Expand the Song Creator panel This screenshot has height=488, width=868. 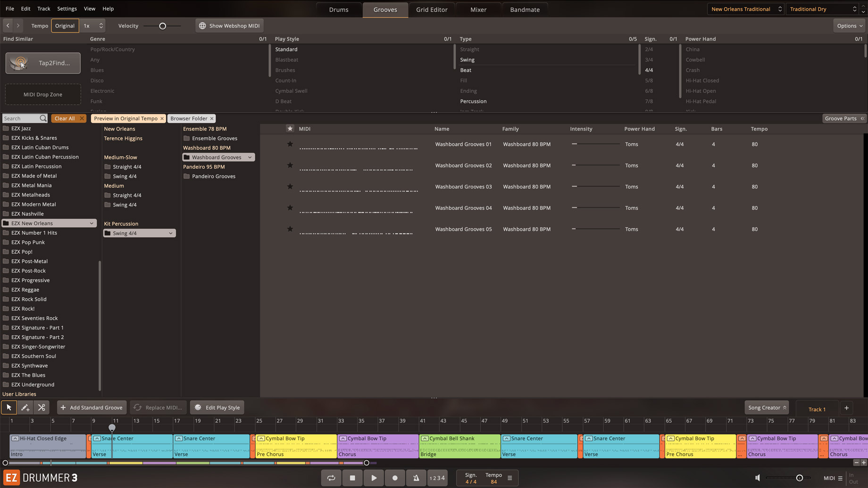[x=767, y=407]
